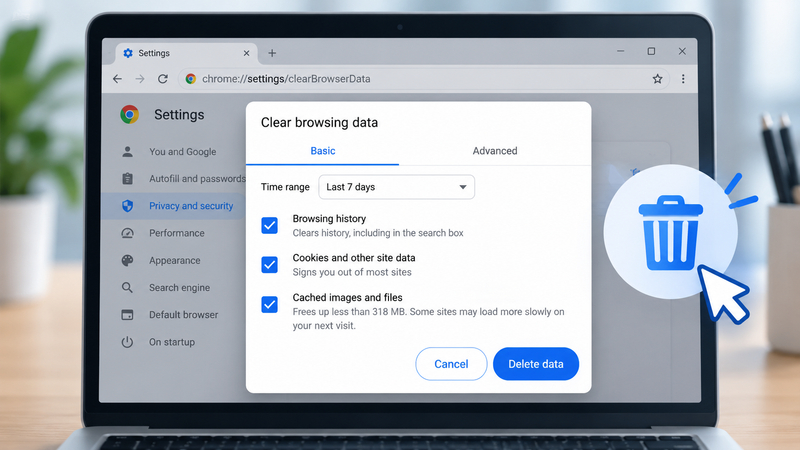Go to Performance settings
The height and width of the screenshot is (450, 800).
coord(177,233)
